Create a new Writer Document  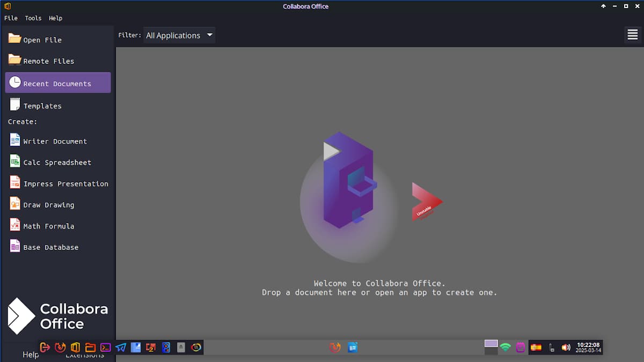click(x=55, y=141)
